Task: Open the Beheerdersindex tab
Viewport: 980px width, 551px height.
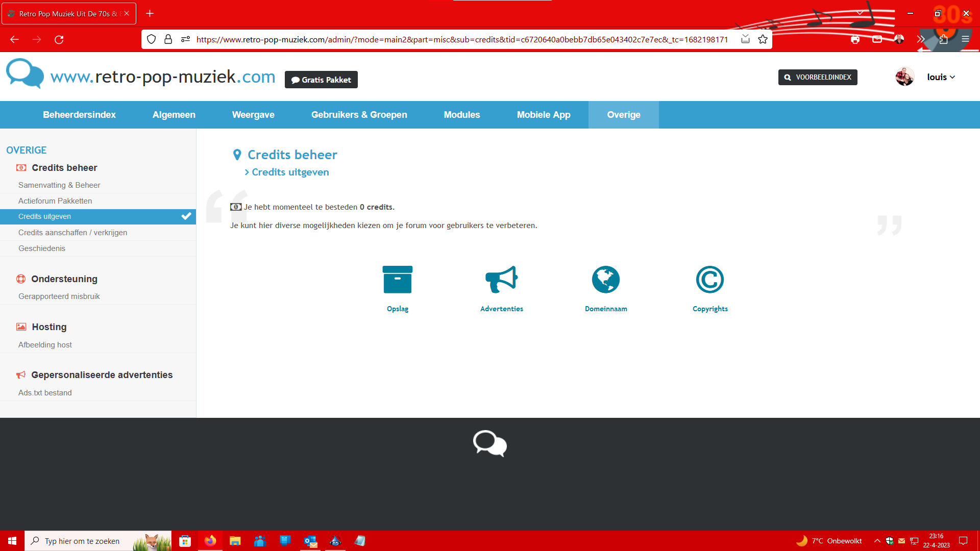Action: point(79,115)
